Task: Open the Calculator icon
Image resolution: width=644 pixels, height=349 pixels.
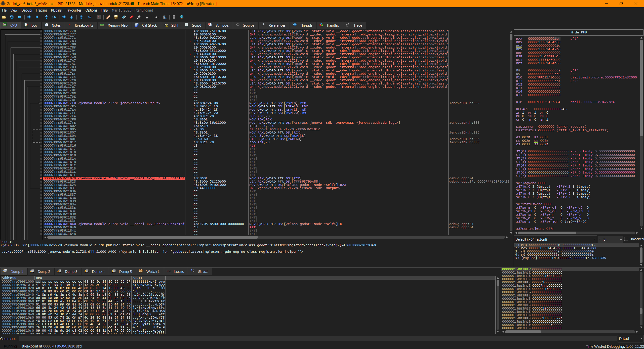Action: [x=174, y=17]
